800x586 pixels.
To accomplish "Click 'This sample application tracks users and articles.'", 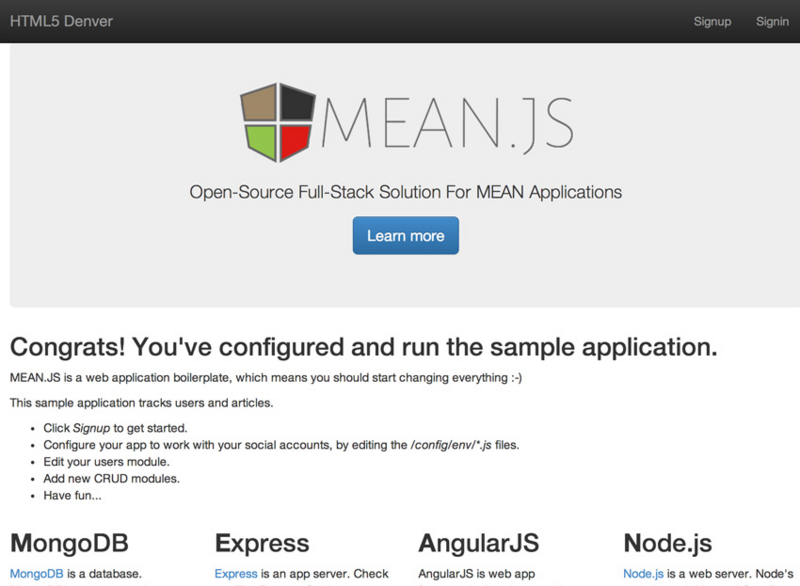I will point(141,403).
